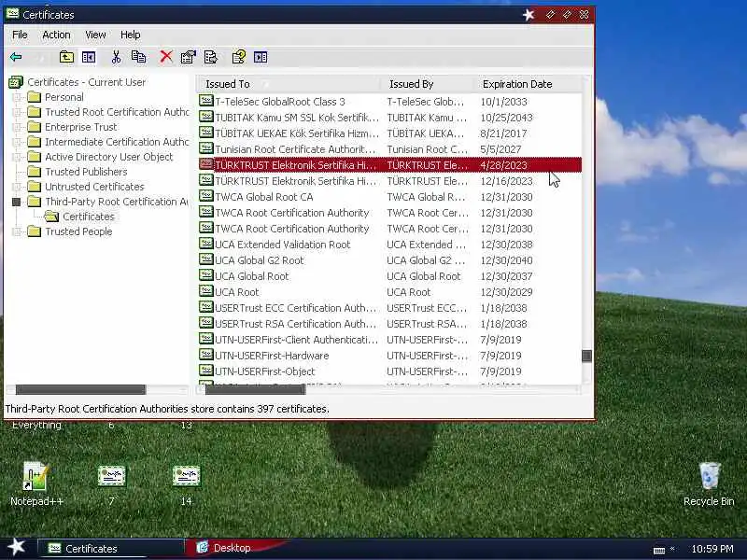
Task: Expand the Enterprise Trust node
Action: pyautogui.click(x=17, y=127)
